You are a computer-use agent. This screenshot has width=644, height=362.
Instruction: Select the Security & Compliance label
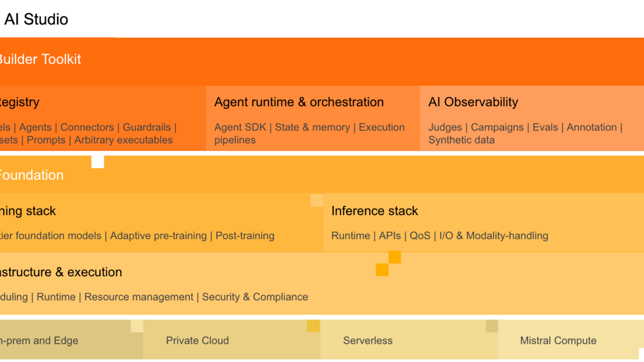(255, 297)
